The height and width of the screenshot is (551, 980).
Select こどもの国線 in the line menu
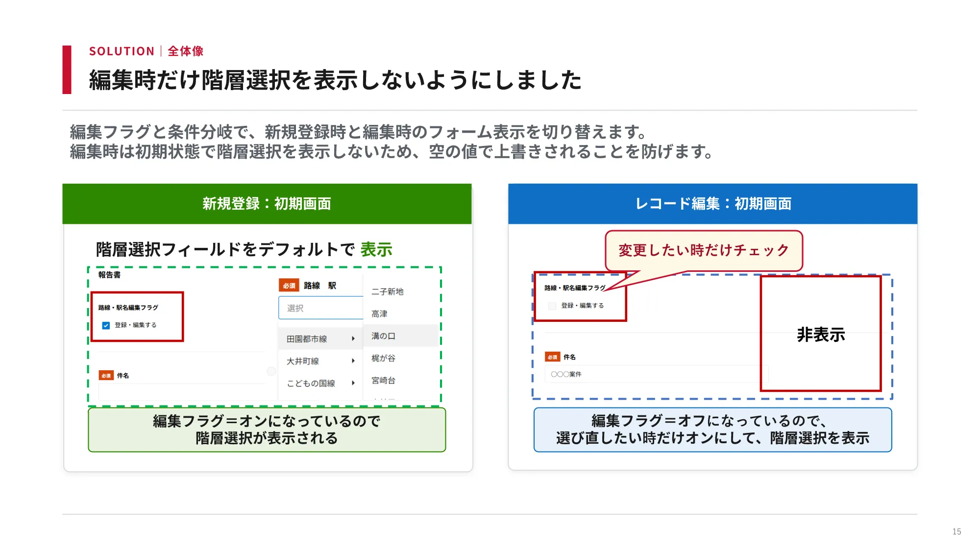coord(320,383)
